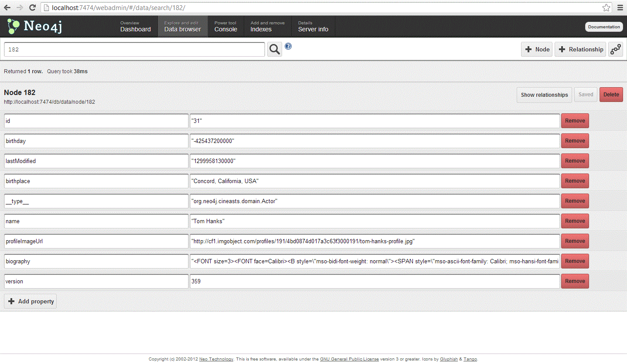
Task: Edit the biography HTML value field
Action: (375, 261)
